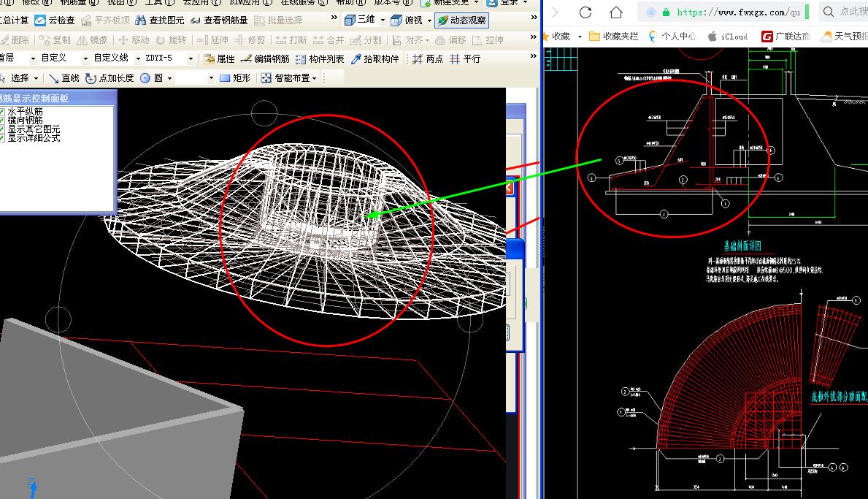Select the 矩形 rectangle drawing tool
The width and height of the screenshot is (868, 499).
[235, 78]
